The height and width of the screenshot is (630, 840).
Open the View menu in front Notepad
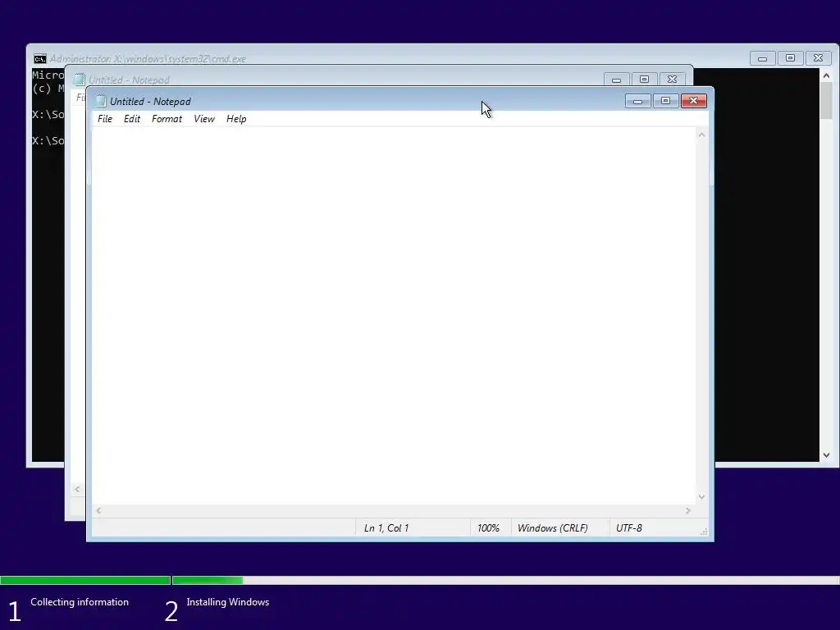204,119
